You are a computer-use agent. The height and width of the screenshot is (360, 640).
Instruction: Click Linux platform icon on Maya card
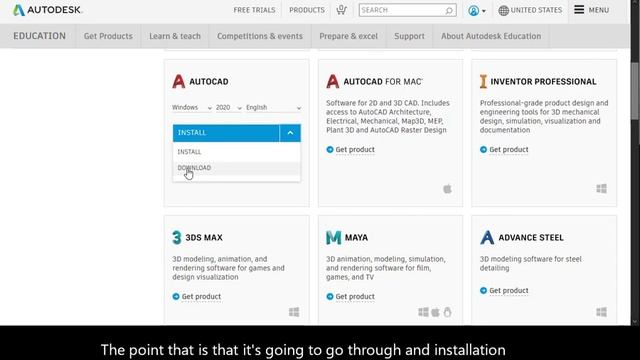[x=447, y=312]
